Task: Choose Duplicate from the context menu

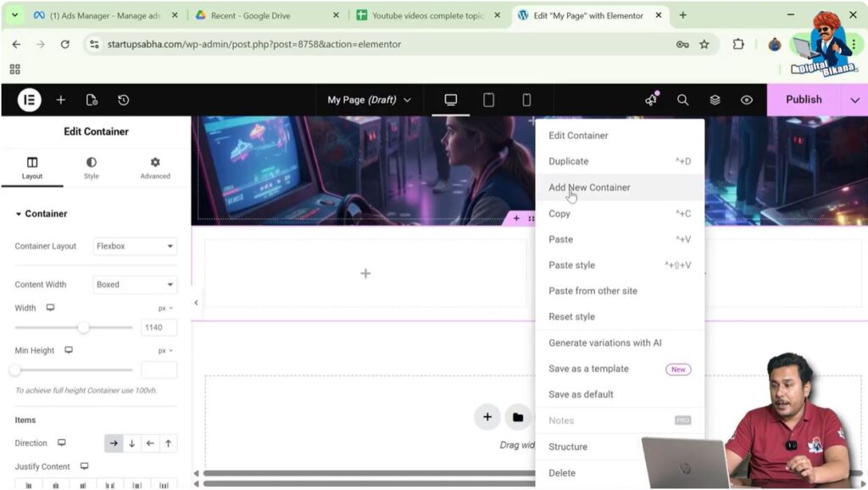Action: (568, 161)
